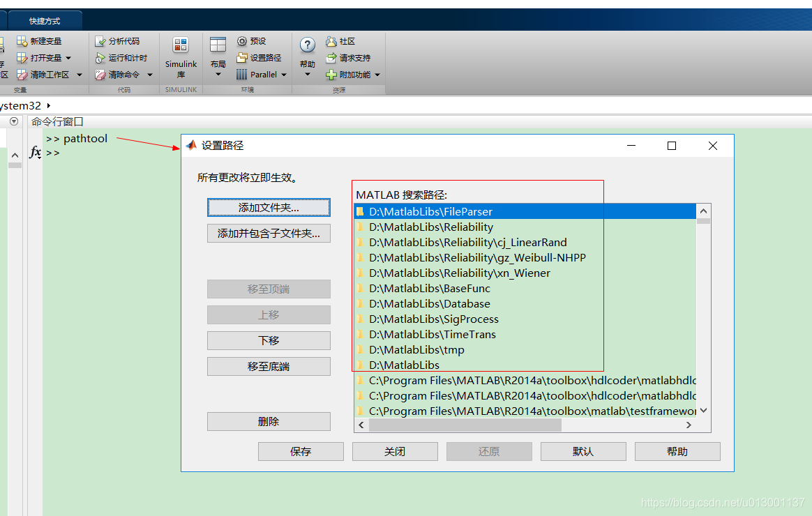812x516 pixels.
Task: Click the Close (关闭) button
Action: 395,451
